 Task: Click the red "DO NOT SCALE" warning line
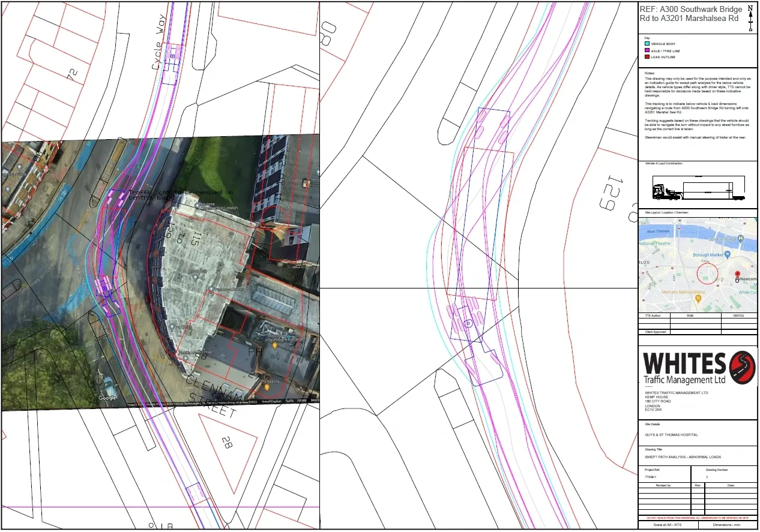click(x=698, y=518)
